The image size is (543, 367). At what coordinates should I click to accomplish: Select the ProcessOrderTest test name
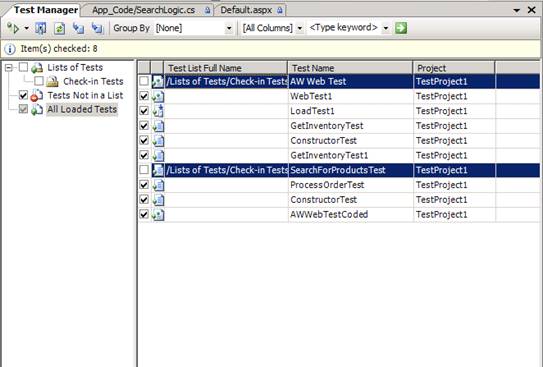327,185
